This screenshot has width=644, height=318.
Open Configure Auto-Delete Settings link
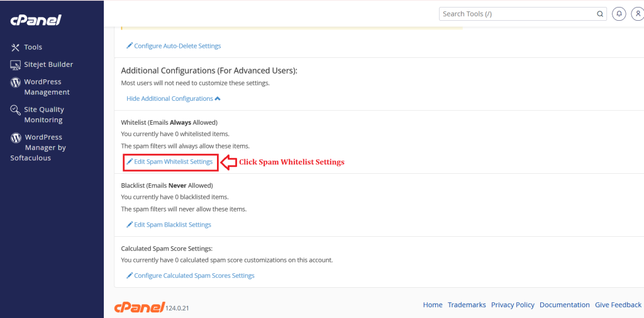coord(177,46)
